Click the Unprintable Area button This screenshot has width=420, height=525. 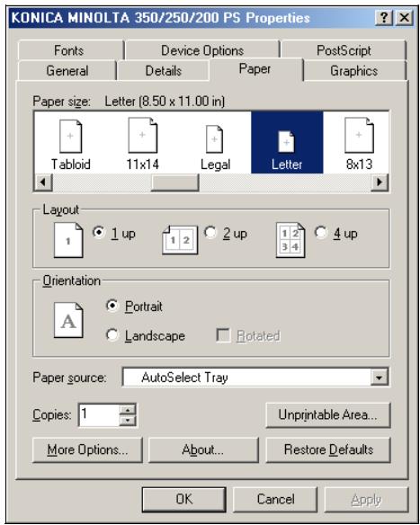coord(328,415)
